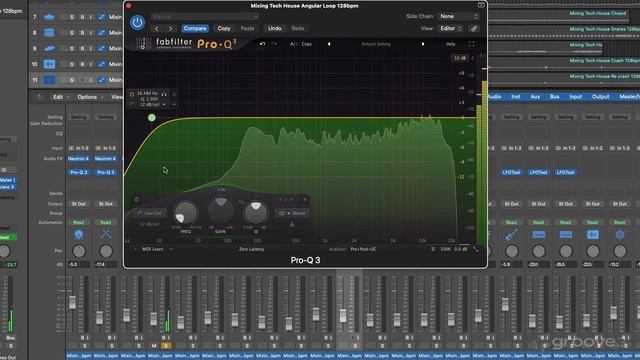
Task: Select next FabFilter preset right triangle
Action: 423,44
